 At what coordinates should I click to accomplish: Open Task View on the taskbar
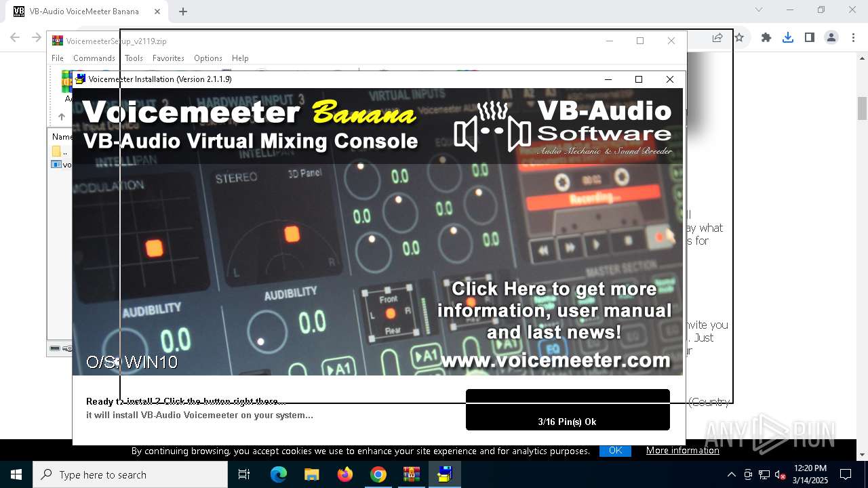click(x=244, y=474)
